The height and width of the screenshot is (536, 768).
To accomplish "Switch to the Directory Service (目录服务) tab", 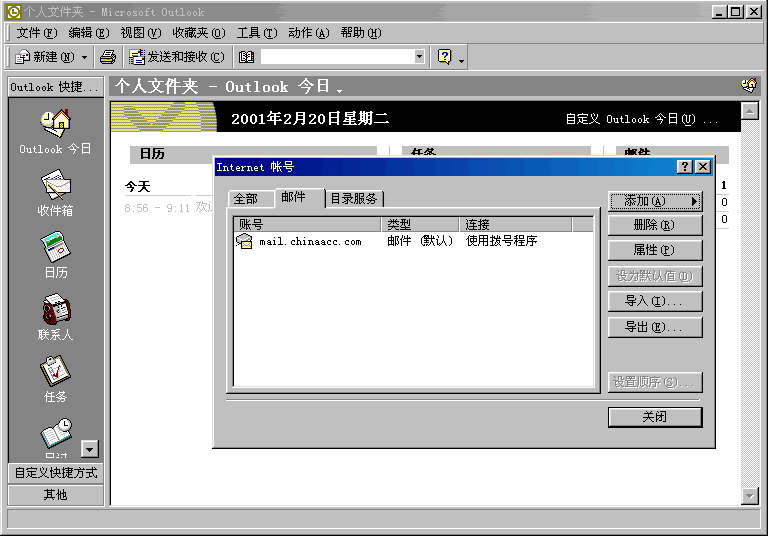I will pyautogui.click(x=354, y=199).
